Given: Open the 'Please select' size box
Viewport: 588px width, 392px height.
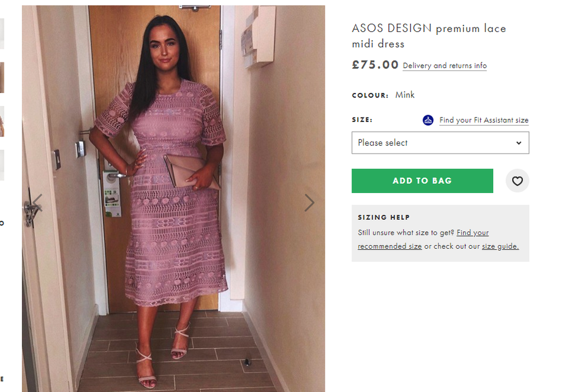Looking at the screenshot, I should click(440, 143).
